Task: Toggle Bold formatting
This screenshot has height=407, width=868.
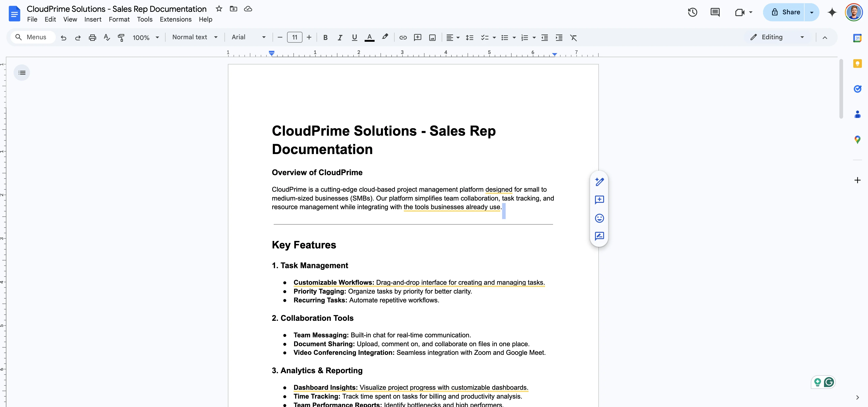Action: click(x=325, y=37)
